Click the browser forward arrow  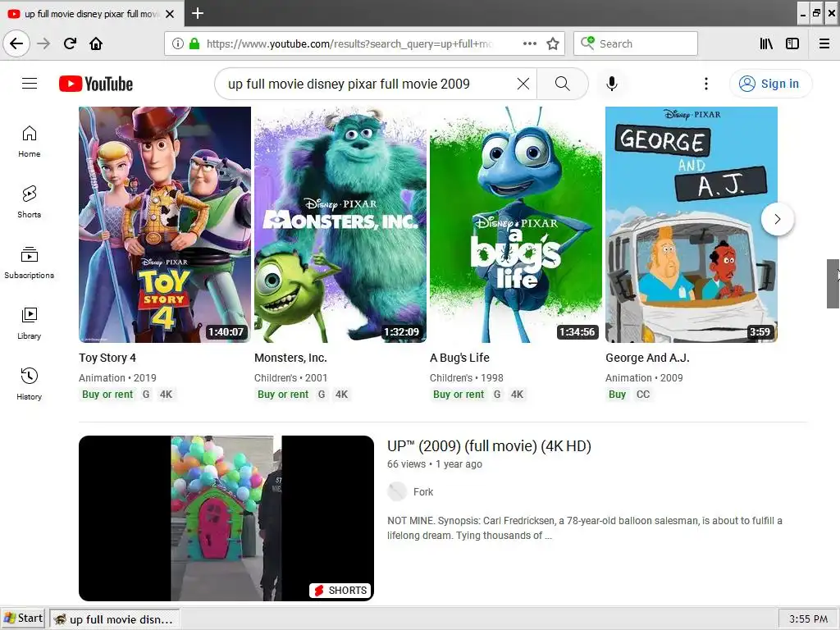point(44,43)
